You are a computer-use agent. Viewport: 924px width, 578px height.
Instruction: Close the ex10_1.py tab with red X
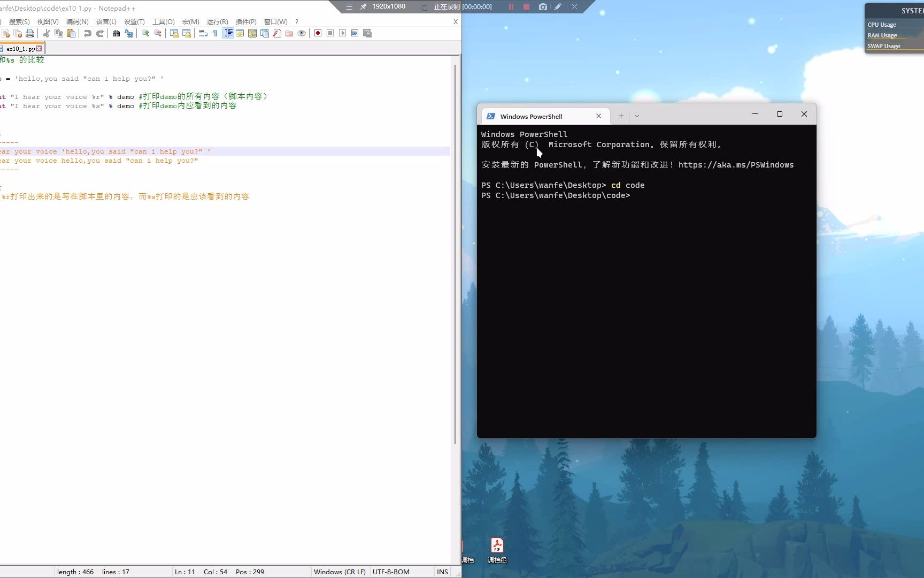38,49
